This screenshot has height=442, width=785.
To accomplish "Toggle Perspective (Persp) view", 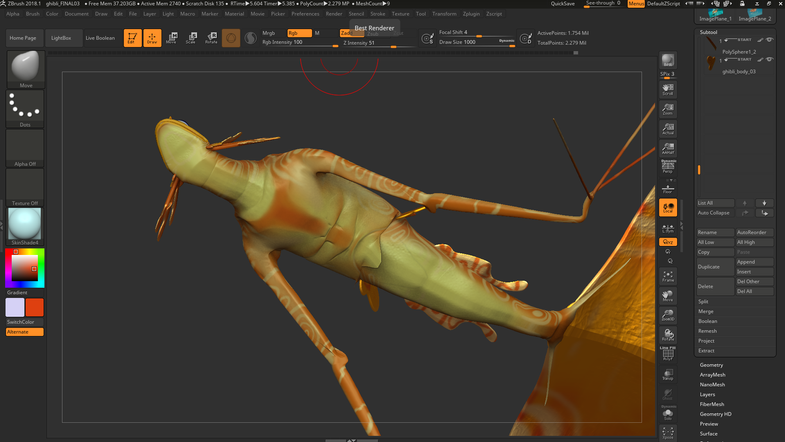I will [x=668, y=167].
